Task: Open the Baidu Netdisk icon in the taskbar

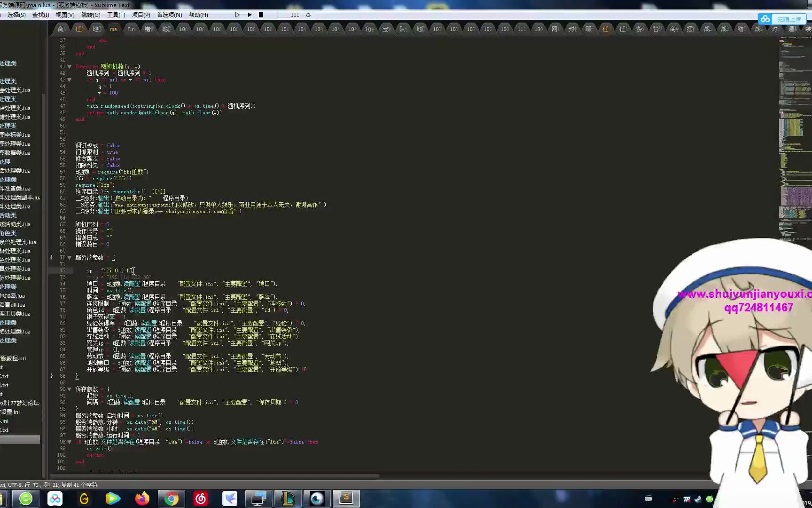Action: pos(55,499)
